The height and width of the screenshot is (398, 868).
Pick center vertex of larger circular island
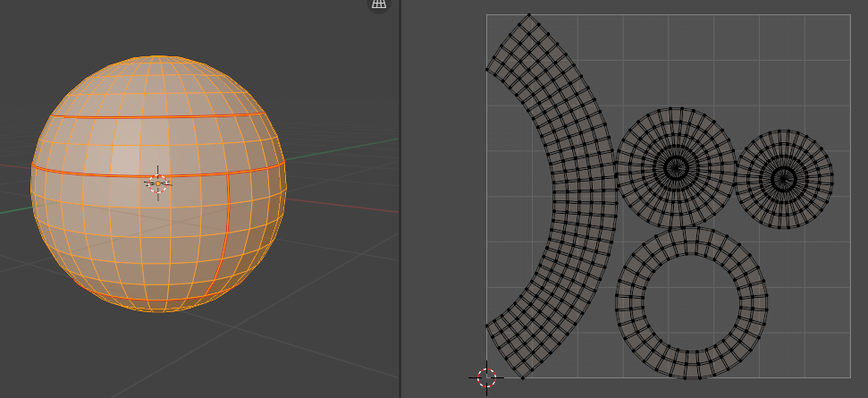point(676,166)
